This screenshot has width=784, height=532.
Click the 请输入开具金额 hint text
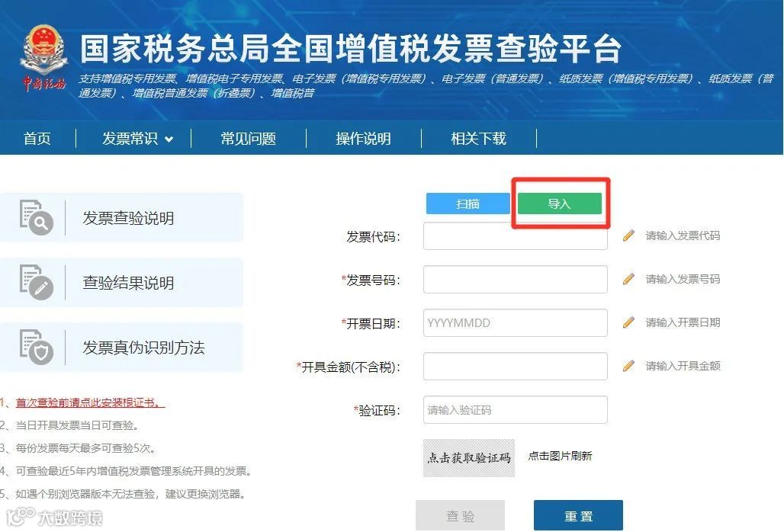683,366
